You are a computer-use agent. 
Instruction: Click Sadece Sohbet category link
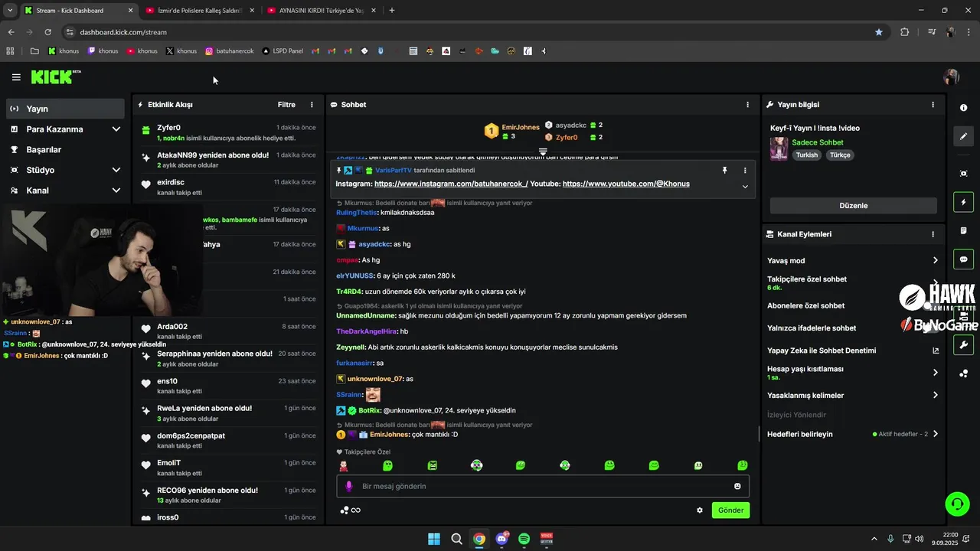pyautogui.click(x=817, y=142)
